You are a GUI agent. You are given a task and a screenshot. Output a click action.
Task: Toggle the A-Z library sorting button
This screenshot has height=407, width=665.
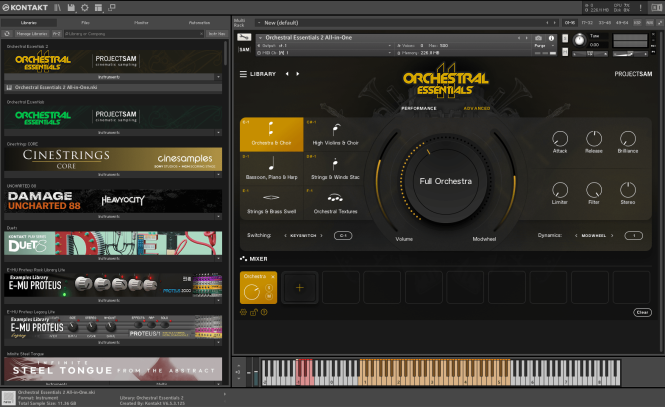(56, 33)
